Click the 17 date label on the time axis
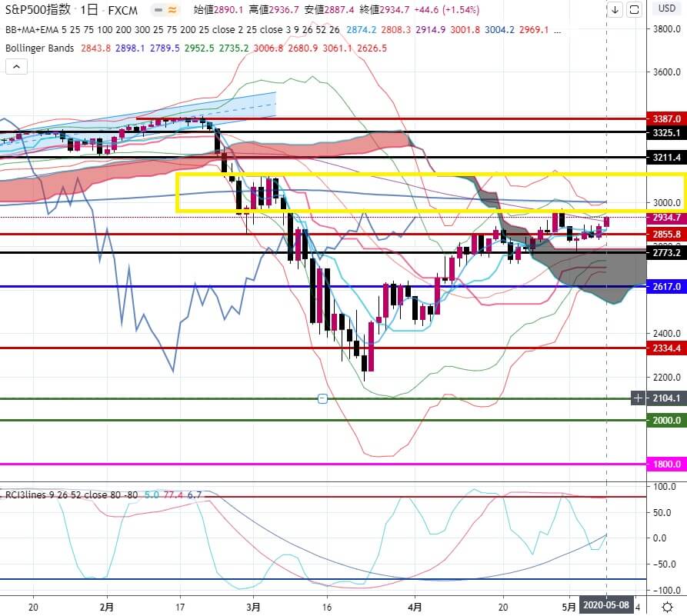 tap(180, 608)
